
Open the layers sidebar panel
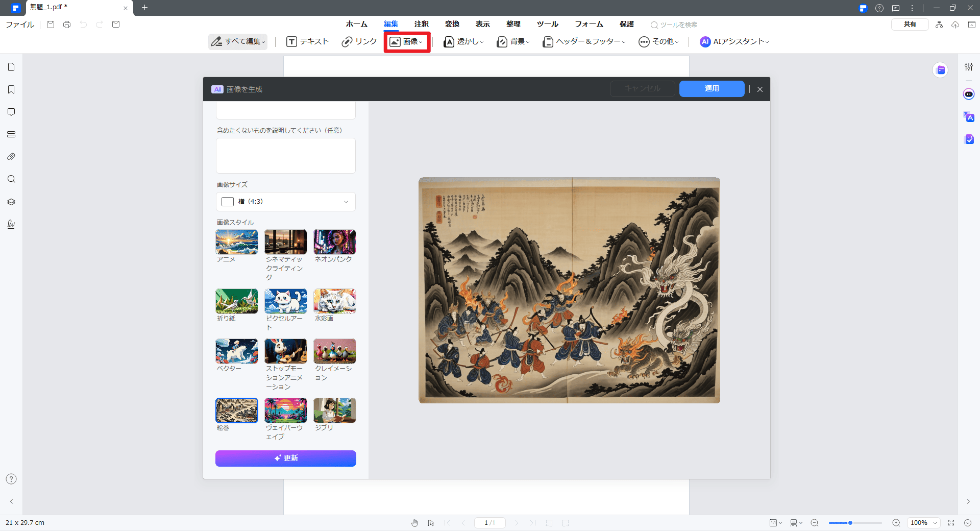point(11,202)
